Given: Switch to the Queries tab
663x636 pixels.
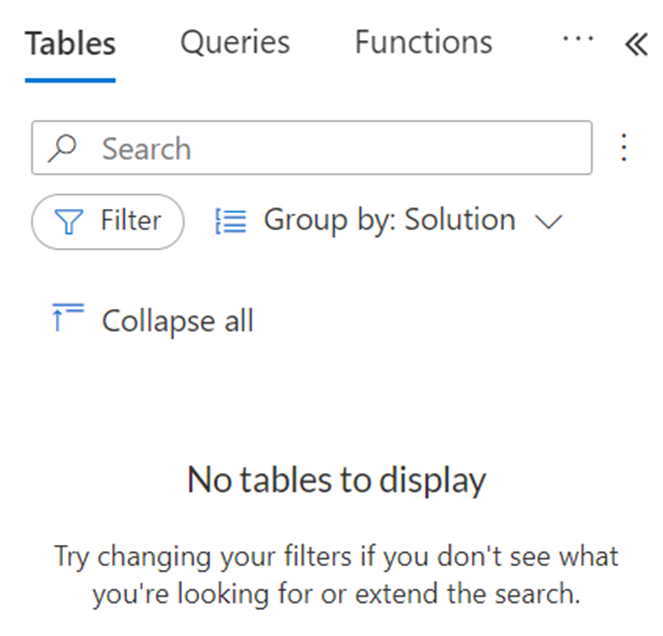Looking at the screenshot, I should tap(235, 42).
